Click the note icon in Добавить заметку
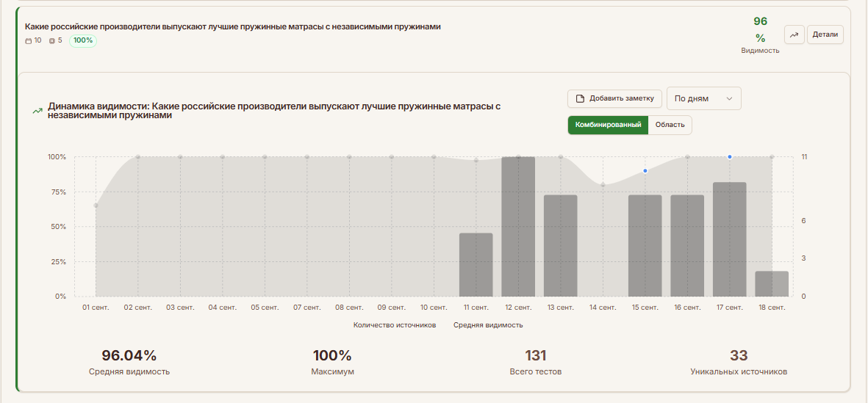 pos(580,98)
